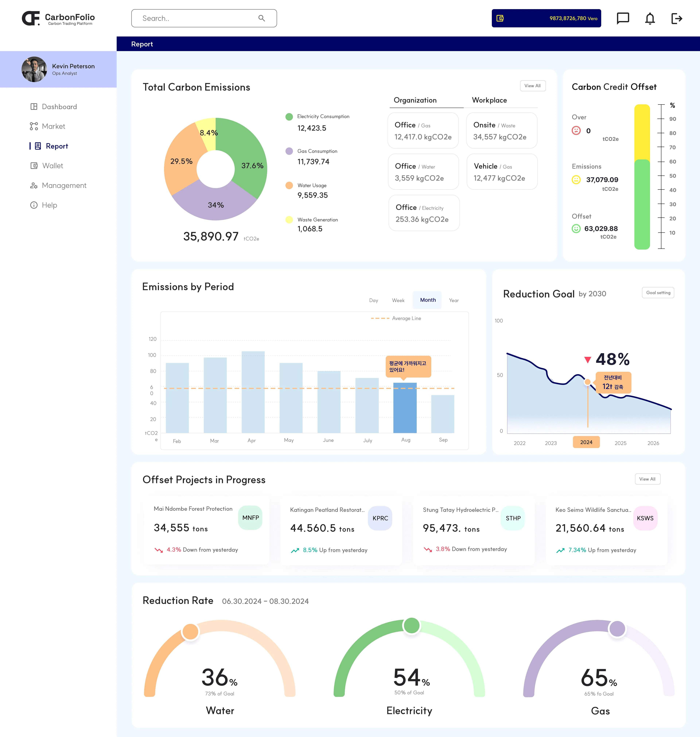Open the chat messages icon

(x=623, y=18)
